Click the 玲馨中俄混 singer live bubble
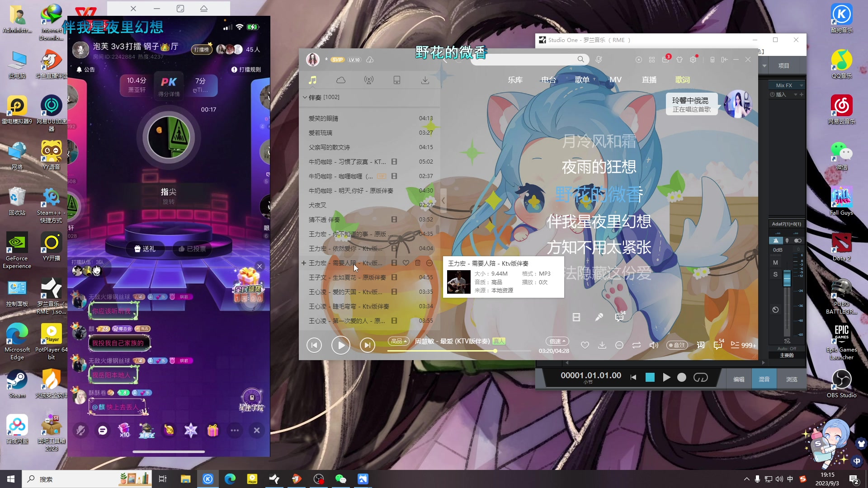 pyautogui.click(x=691, y=104)
